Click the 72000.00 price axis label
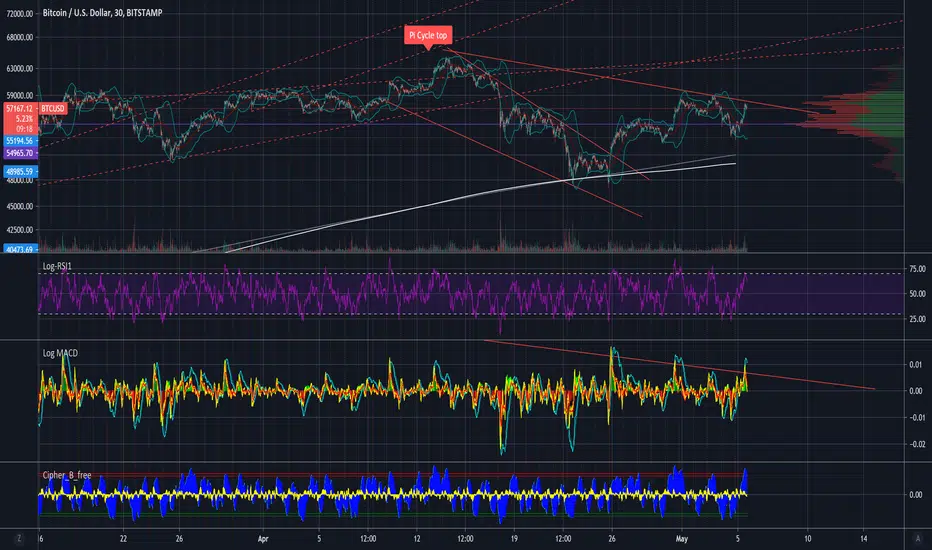 click(x=20, y=14)
